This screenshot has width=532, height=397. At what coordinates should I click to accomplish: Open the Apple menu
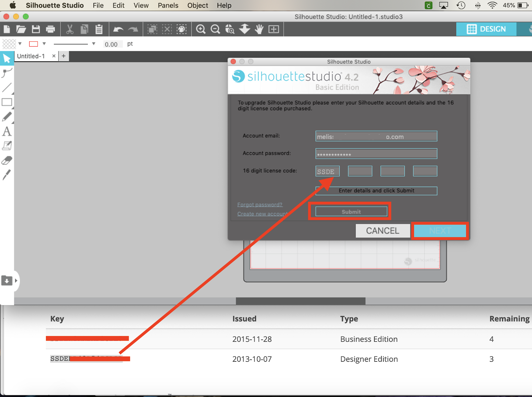point(13,5)
